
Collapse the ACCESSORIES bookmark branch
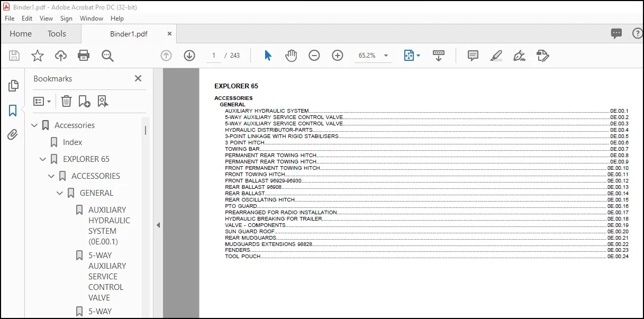(x=51, y=176)
